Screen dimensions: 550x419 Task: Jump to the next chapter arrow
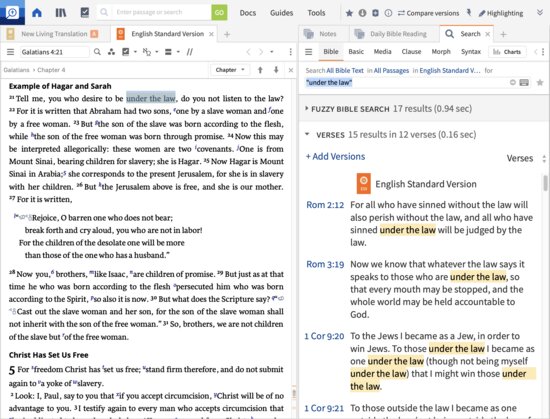[x=276, y=70]
